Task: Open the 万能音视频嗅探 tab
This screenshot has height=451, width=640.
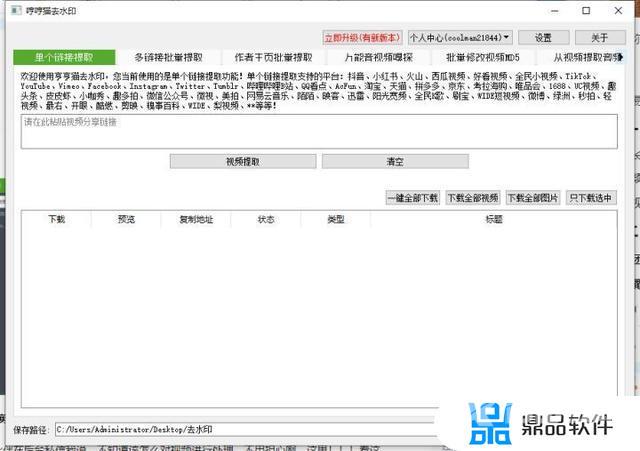Action: (378, 57)
